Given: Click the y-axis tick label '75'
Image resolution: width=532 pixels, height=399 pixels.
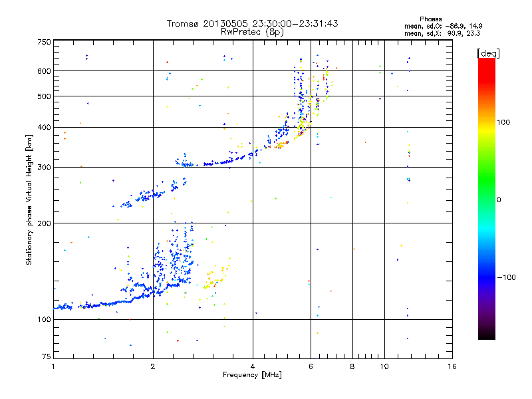Looking at the screenshot, I should coord(47,356).
